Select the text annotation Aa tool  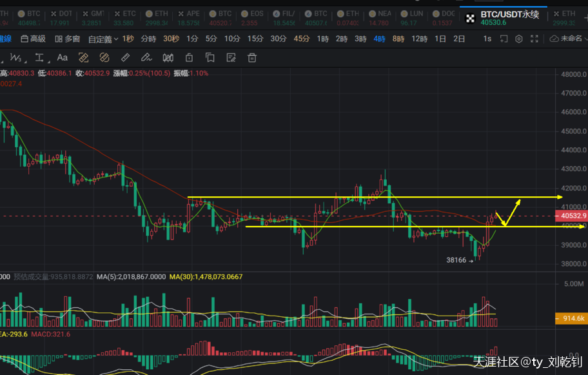[63, 58]
